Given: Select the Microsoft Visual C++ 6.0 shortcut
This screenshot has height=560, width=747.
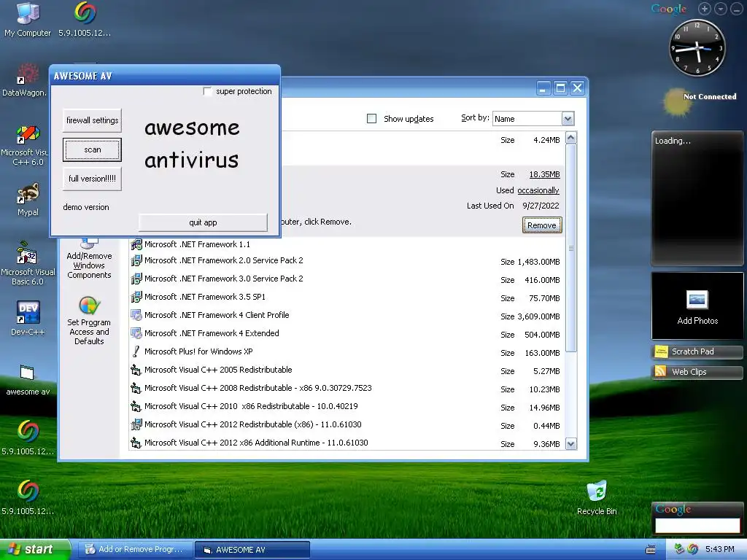Looking at the screenshot, I should pyautogui.click(x=28, y=145).
